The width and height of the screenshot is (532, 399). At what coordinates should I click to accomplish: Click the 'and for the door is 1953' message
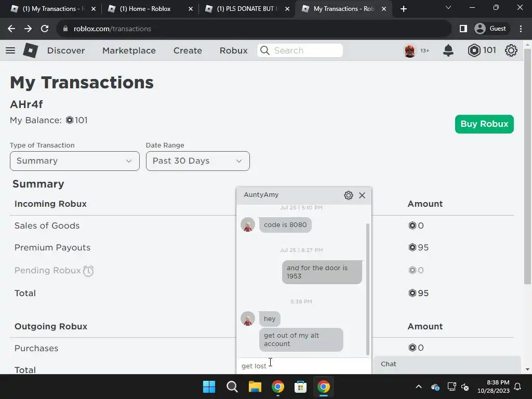pyautogui.click(x=322, y=272)
